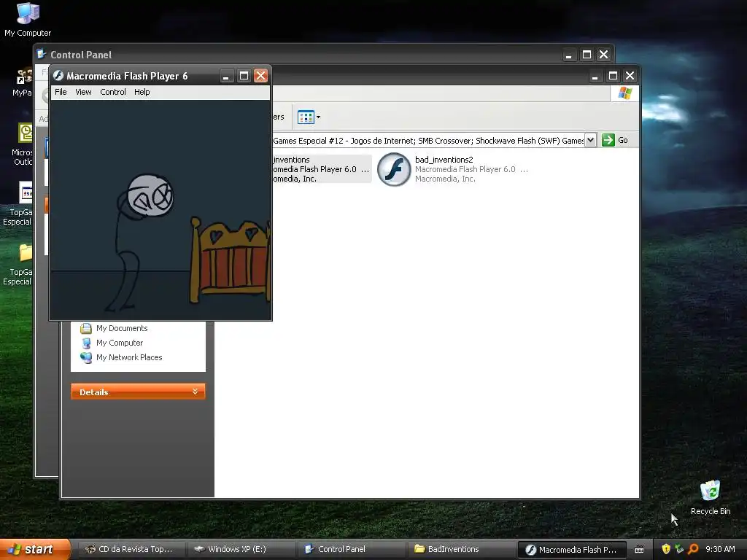747x560 pixels.
Task: Click the network connection tray icon
Action: pos(679,549)
